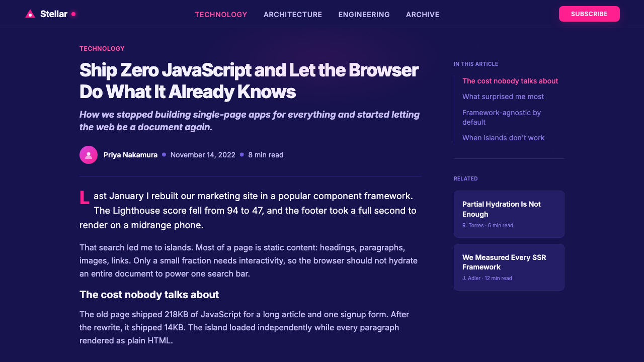Image resolution: width=644 pixels, height=362 pixels.
Task: Open the Technology nav item
Action: click(221, 15)
